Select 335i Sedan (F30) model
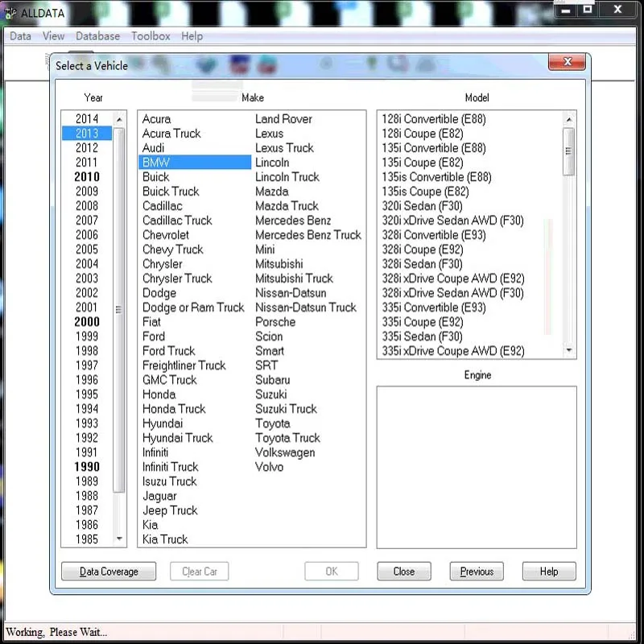This screenshot has width=644, height=644. (422, 336)
